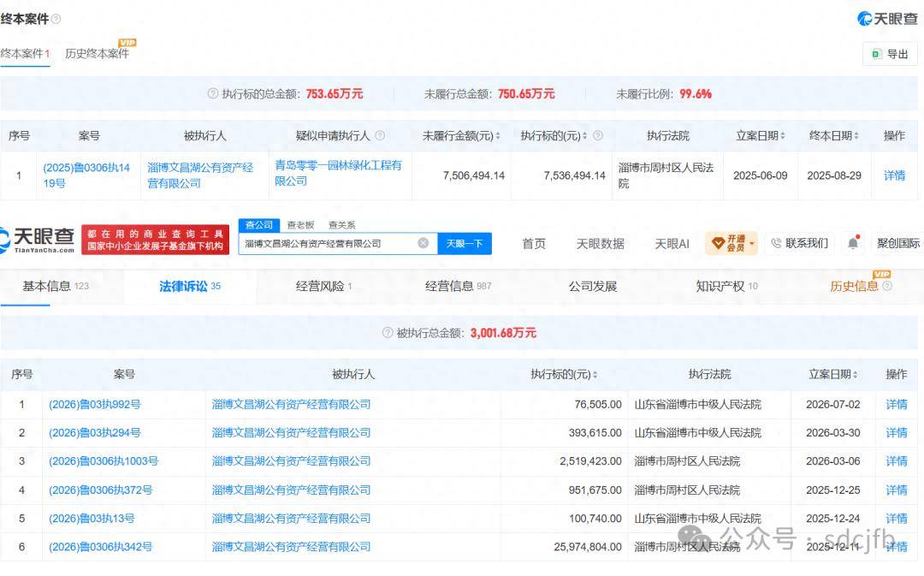
Task: Switch to 查关系 search tab
Action: pyautogui.click(x=341, y=224)
